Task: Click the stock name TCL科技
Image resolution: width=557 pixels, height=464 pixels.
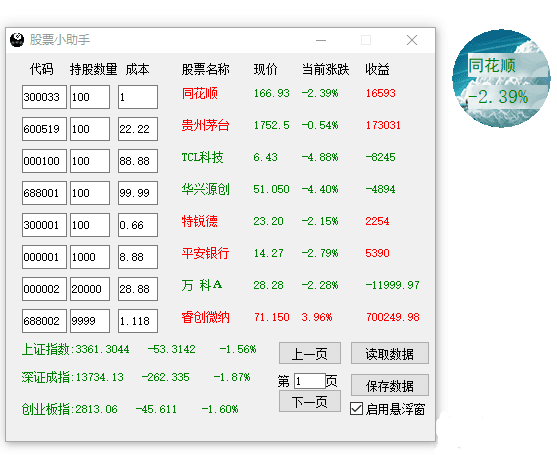Action: pos(202,157)
